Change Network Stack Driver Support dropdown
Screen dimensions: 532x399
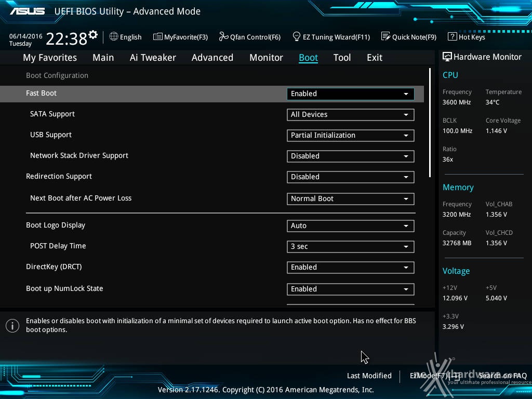click(351, 156)
